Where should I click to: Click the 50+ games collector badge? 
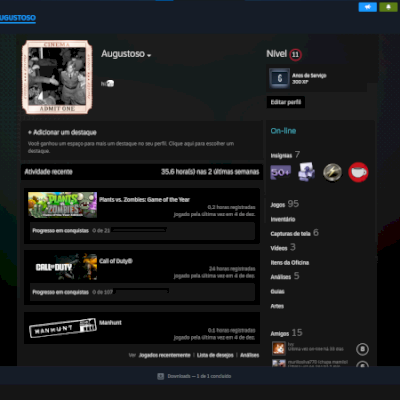tap(280, 172)
